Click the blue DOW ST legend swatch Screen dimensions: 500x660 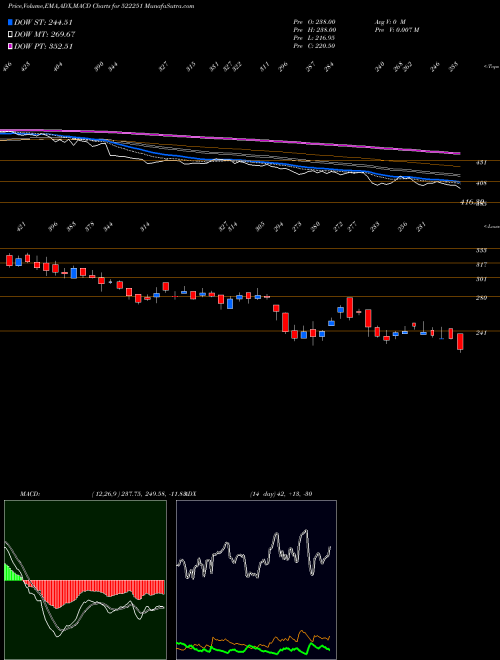coord(10,22)
